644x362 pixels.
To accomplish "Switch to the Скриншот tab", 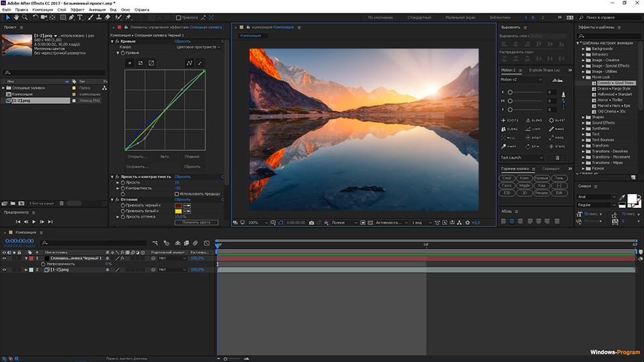I will pos(551,169).
